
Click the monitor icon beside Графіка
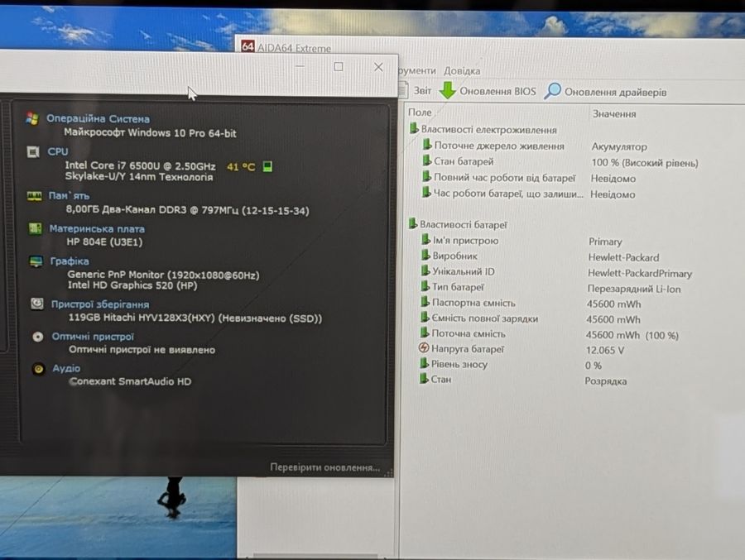tap(36, 261)
